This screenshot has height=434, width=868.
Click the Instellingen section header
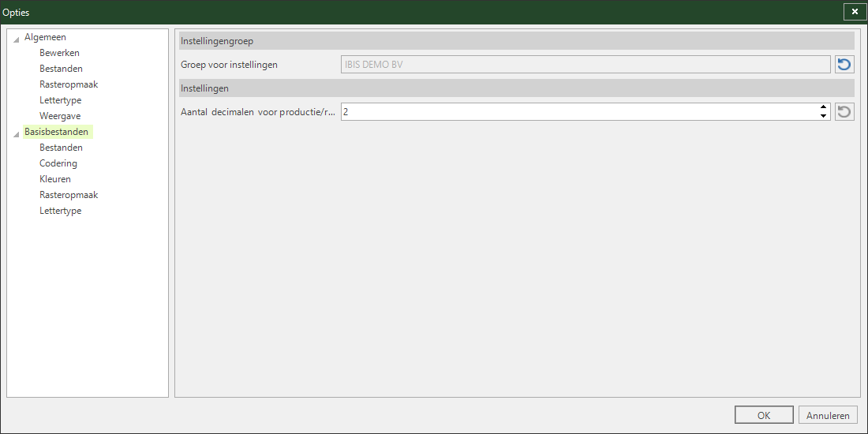(517, 88)
